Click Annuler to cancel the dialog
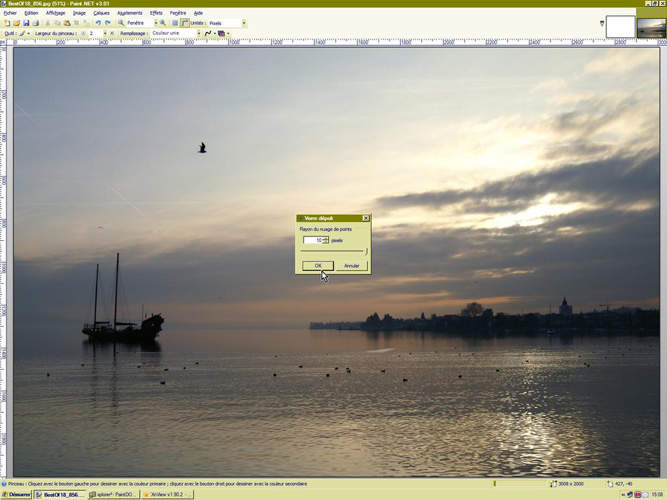This screenshot has height=500, width=667. [x=351, y=266]
